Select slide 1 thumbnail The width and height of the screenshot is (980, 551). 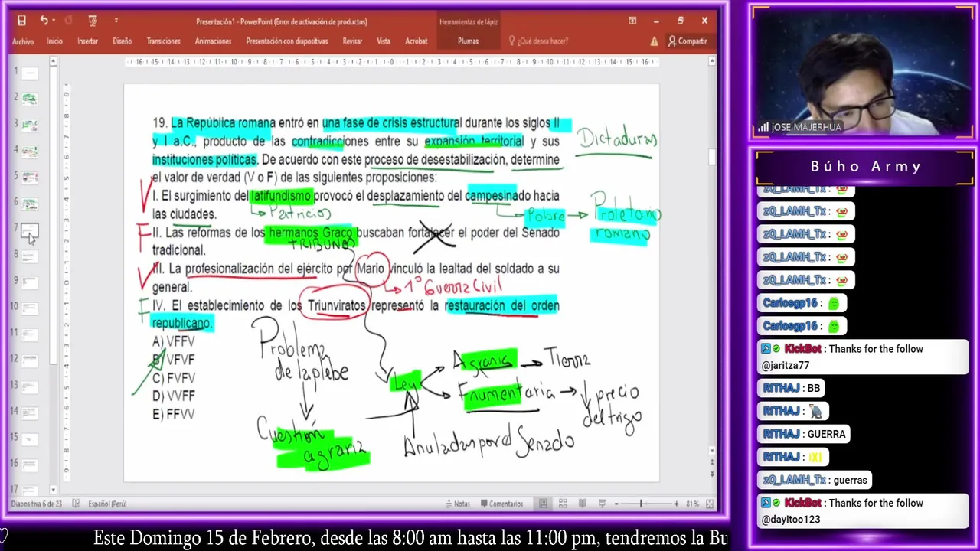coord(29,73)
